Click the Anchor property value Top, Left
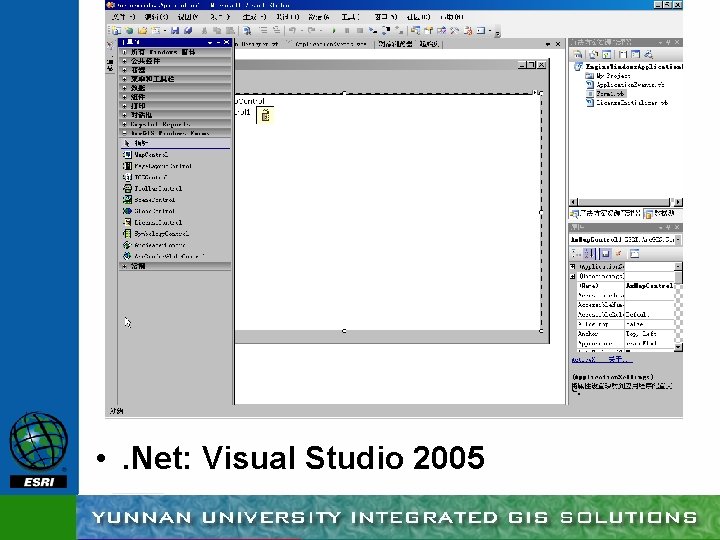The image size is (720, 540). pos(649,334)
